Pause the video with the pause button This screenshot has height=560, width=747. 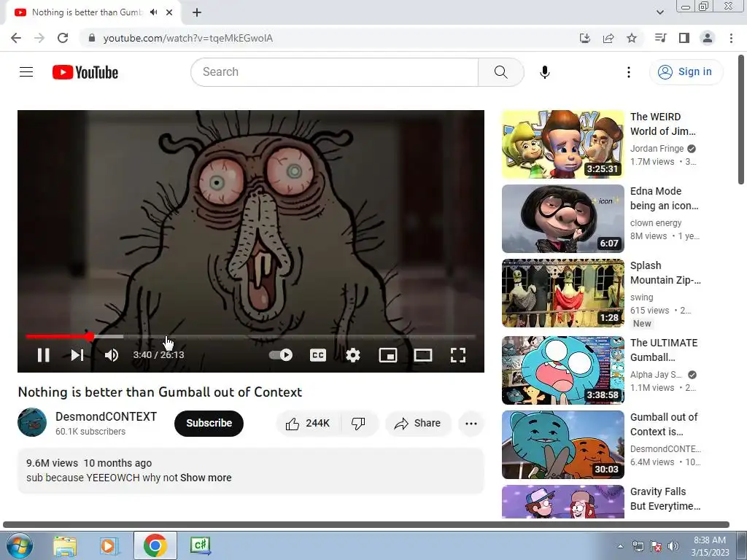(x=43, y=355)
